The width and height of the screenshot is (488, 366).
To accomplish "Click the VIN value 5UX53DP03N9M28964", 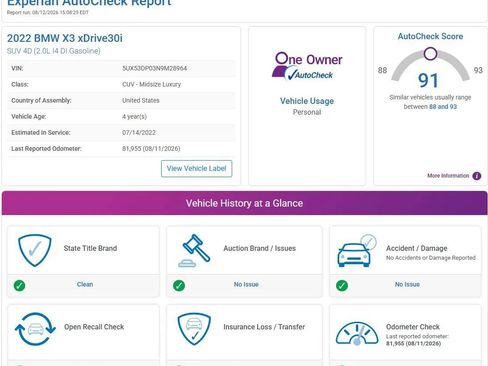I will (155, 68).
